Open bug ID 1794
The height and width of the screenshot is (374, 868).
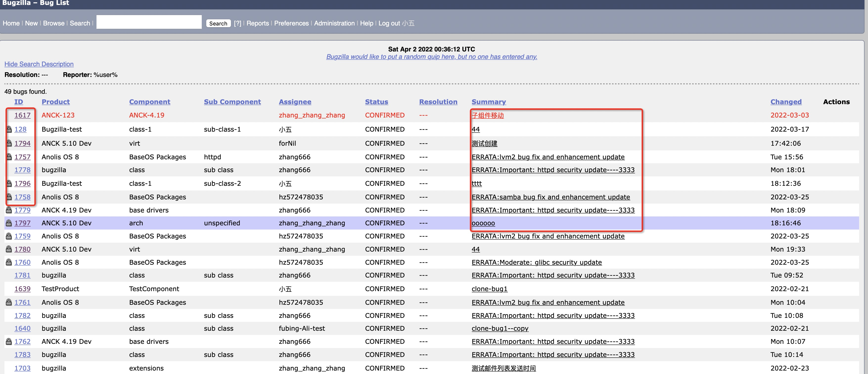coord(22,143)
